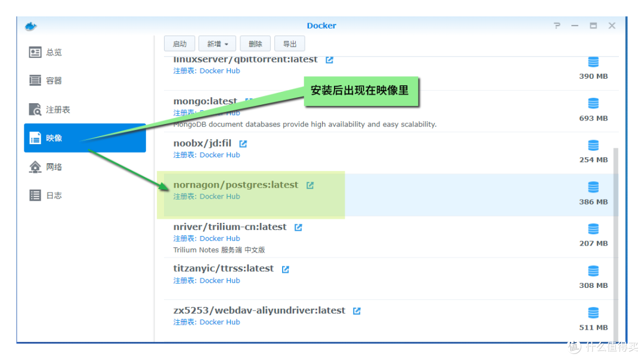644x360 pixels.
Task: Click the external link icon beside nornagon/postgres:latest
Action: pos(309,185)
